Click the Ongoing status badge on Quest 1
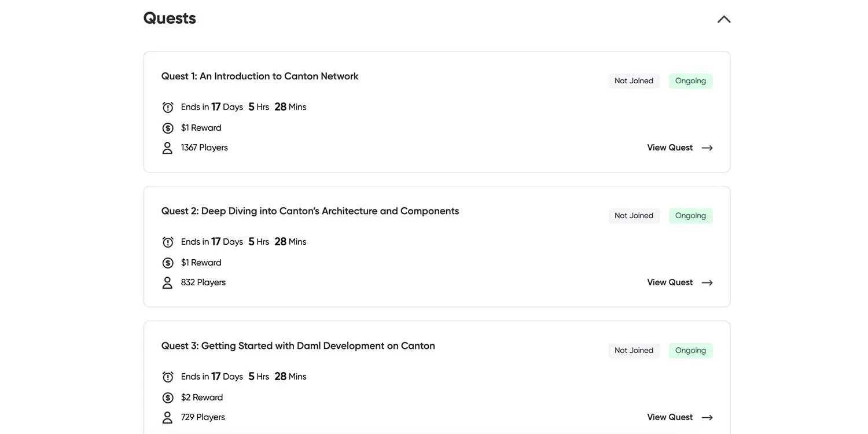This screenshot has width=868, height=434. [690, 81]
